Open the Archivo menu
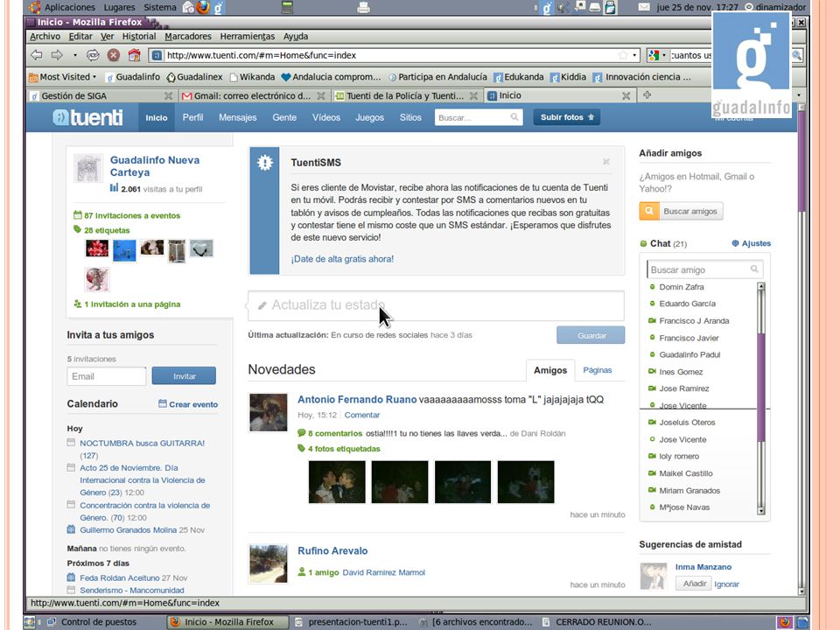 pos(45,37)
